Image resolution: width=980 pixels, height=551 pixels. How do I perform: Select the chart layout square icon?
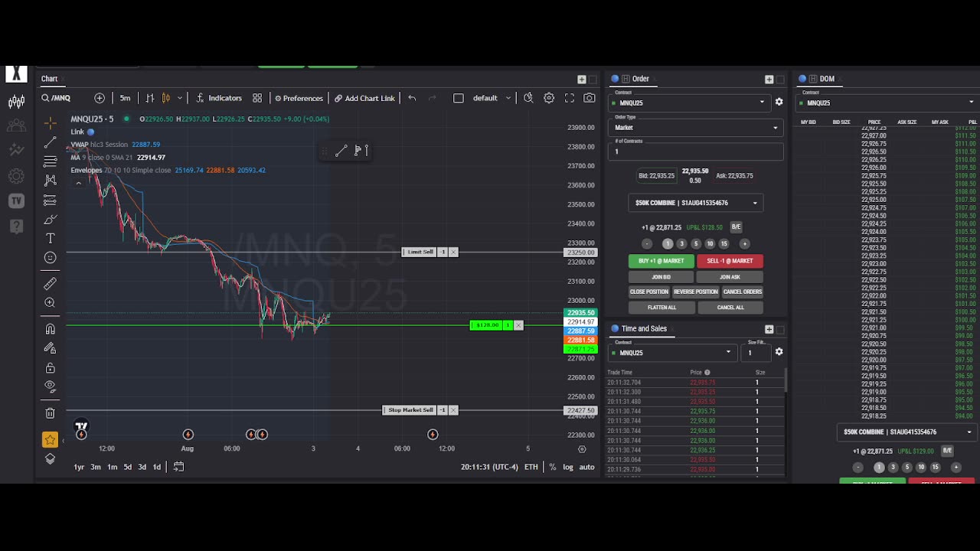459,98
